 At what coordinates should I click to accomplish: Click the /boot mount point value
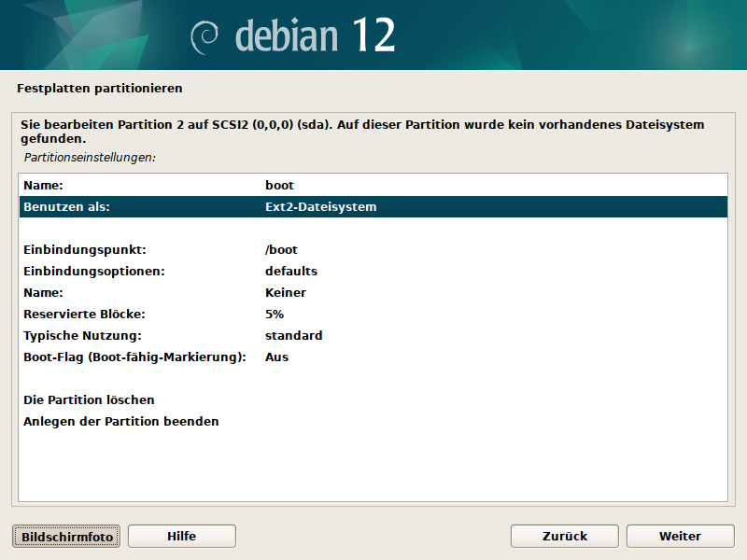coord(281,250)
